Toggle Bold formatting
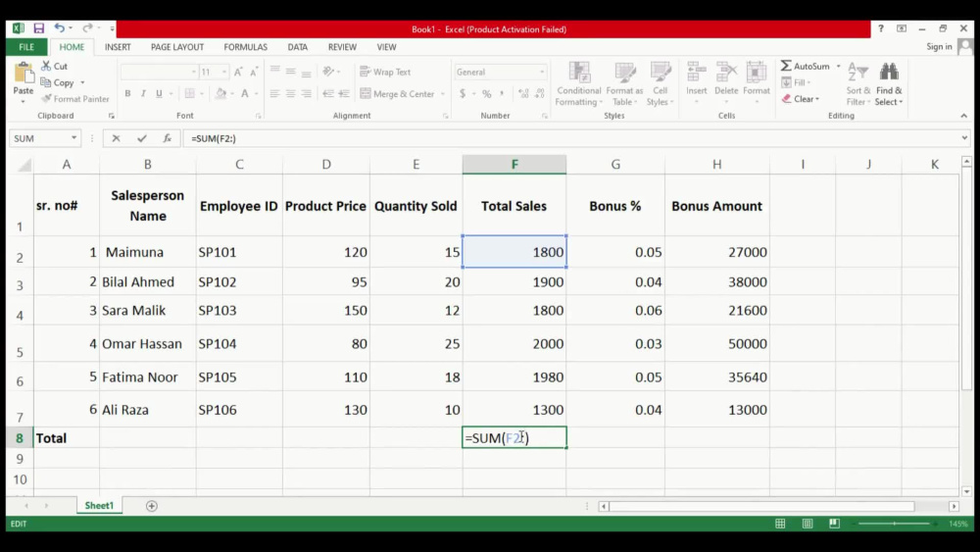980x552 pixels. [127, 94]
